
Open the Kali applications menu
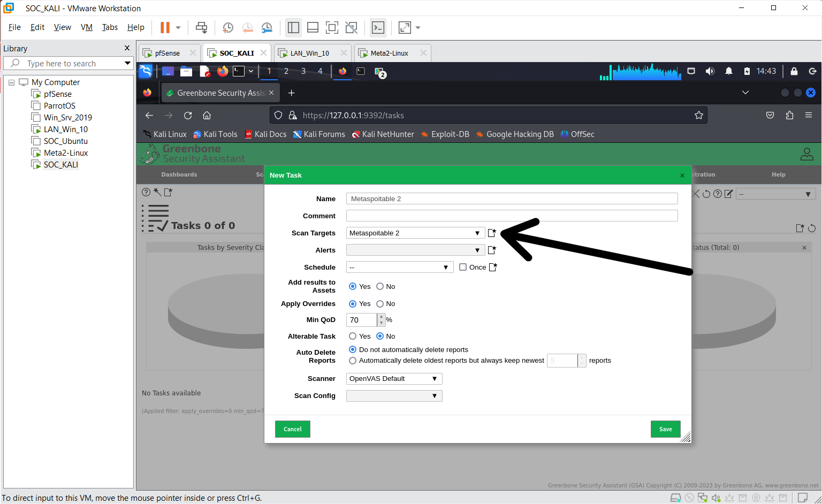tap(146, 71)
